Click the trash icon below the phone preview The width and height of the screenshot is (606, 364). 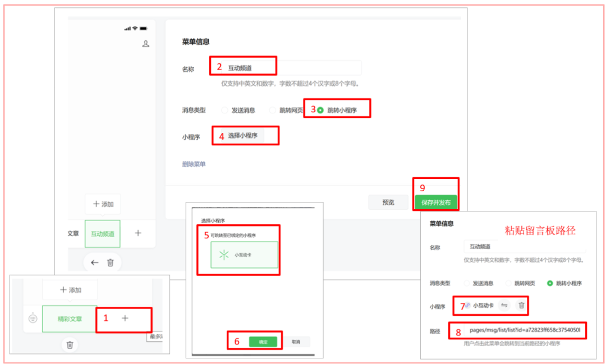[110, 262]
